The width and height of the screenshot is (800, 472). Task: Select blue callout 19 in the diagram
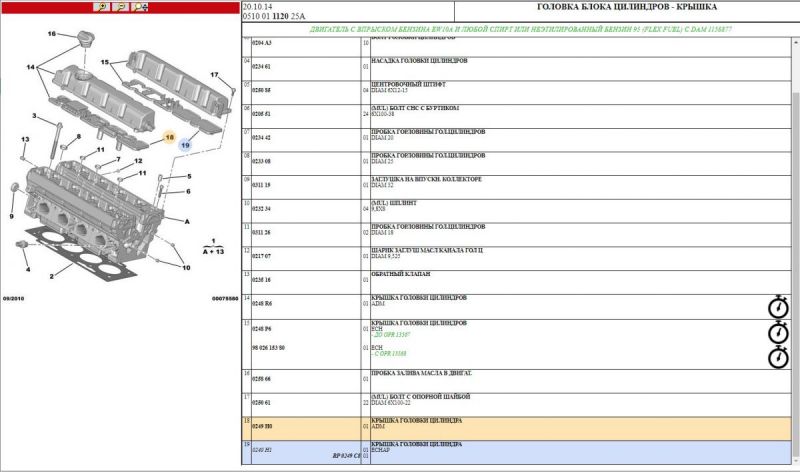184,145
